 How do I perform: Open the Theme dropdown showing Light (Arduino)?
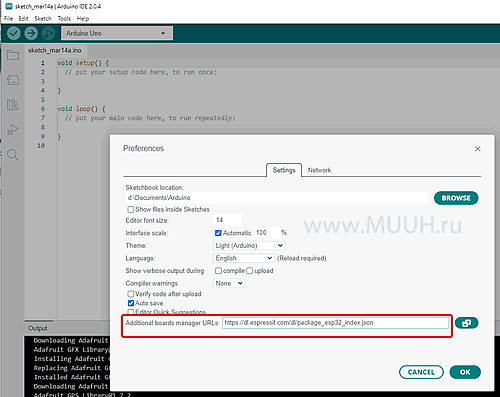[249, 246]
